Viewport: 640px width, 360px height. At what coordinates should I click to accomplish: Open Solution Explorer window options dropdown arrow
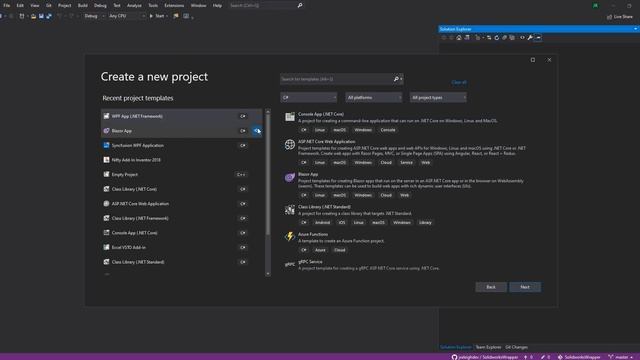[635, 29]
